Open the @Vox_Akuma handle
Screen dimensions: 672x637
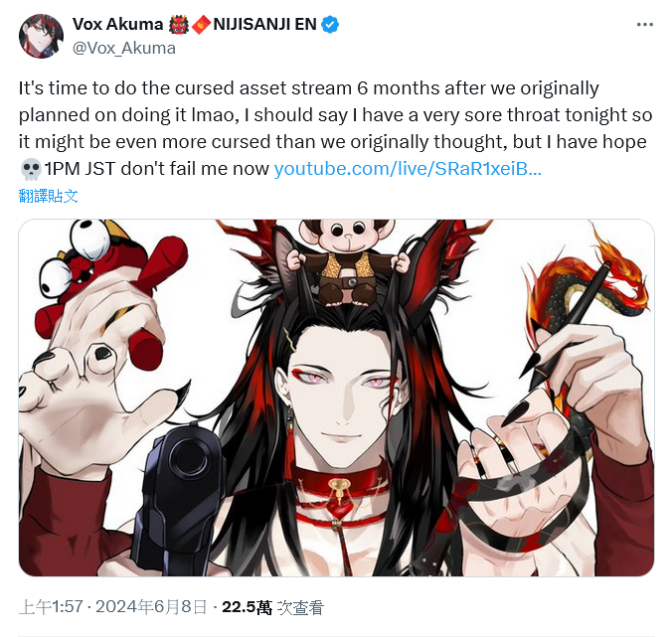pos(124,48)
